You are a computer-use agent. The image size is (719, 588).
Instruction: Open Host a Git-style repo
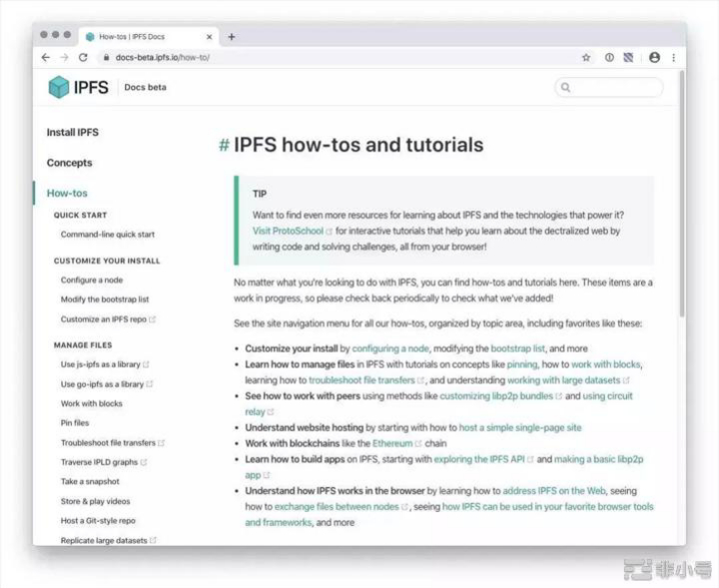click(x=98, y=521)
